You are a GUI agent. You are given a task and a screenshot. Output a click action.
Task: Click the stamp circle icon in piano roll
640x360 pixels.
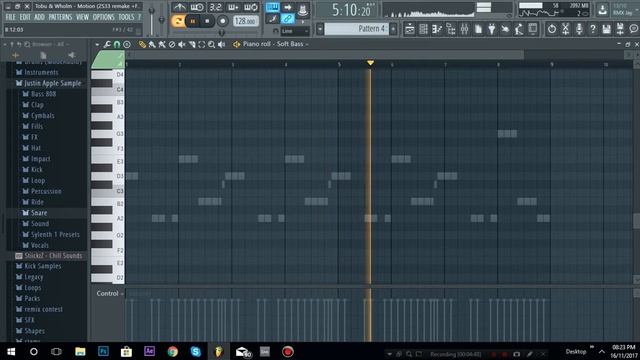127,44
